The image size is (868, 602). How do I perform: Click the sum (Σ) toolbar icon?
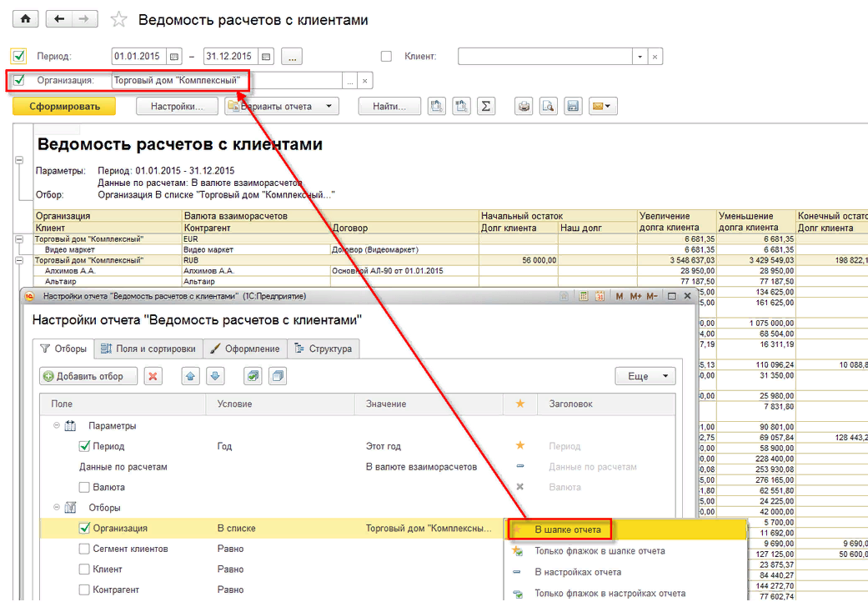click(x=486, y=106)
